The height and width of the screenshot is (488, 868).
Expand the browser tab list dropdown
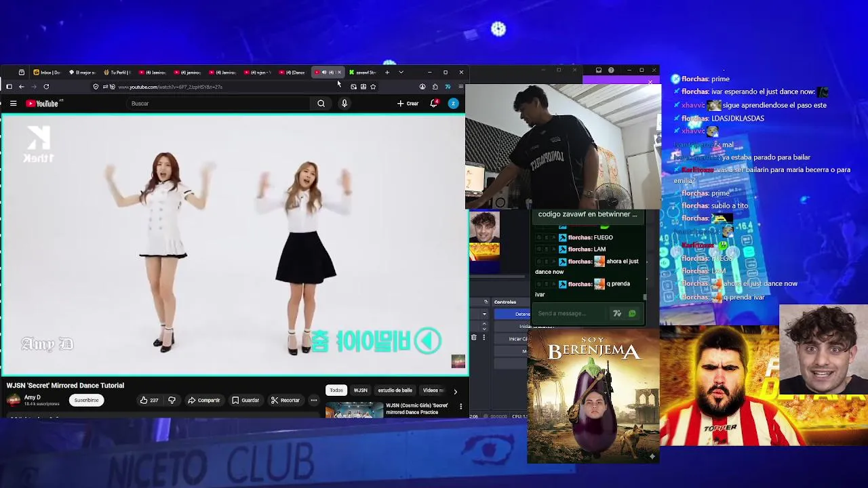[x=401, y=73]
